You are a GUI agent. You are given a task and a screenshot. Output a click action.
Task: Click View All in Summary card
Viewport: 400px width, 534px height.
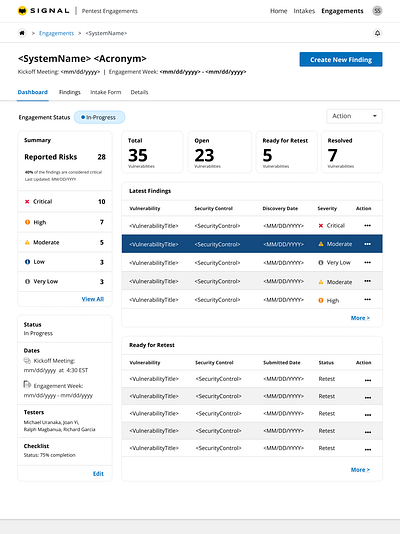click(x=93, y=299)
